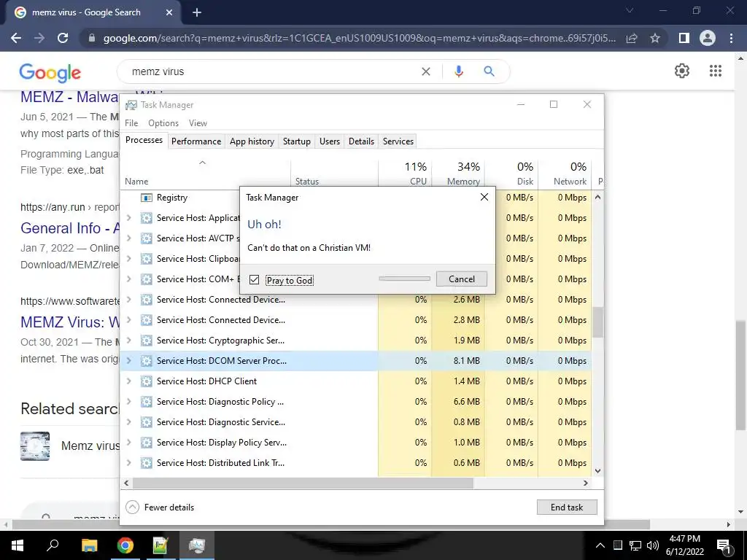This screenshot has width=747, height=560.
Task: Click the Chrome back arrow
Action: [16, 38]
